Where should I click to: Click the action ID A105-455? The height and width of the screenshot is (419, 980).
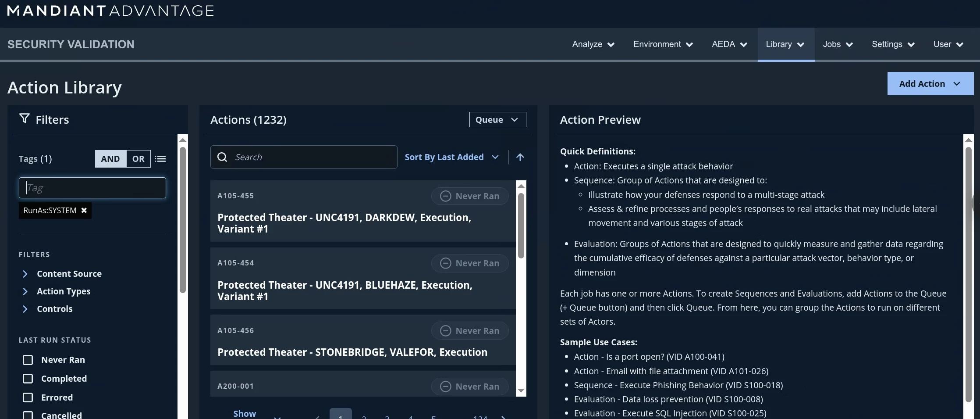236,196
